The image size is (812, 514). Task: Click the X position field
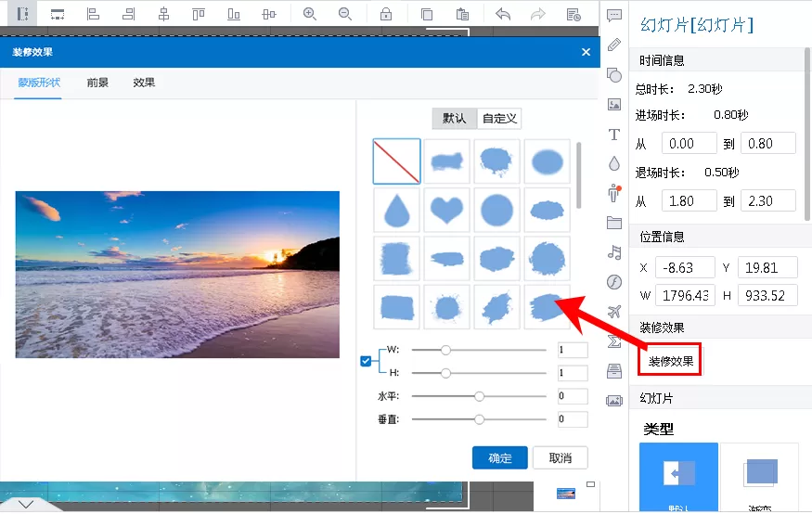click(x=685, y=267)
